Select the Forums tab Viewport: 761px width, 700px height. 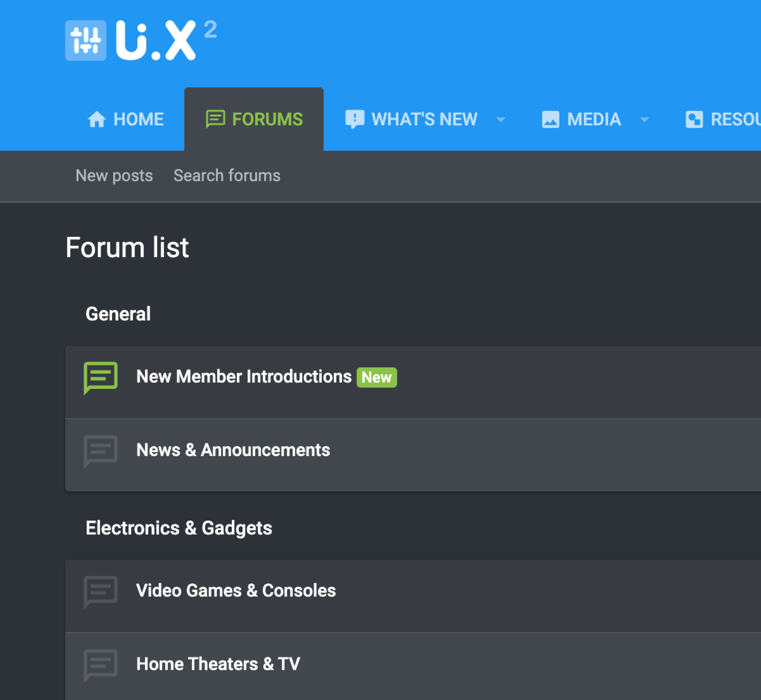point(267,120)
